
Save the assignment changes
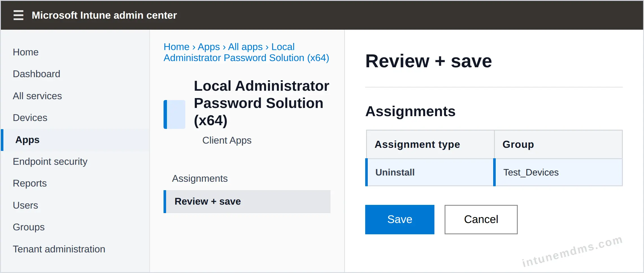(400, 220)
